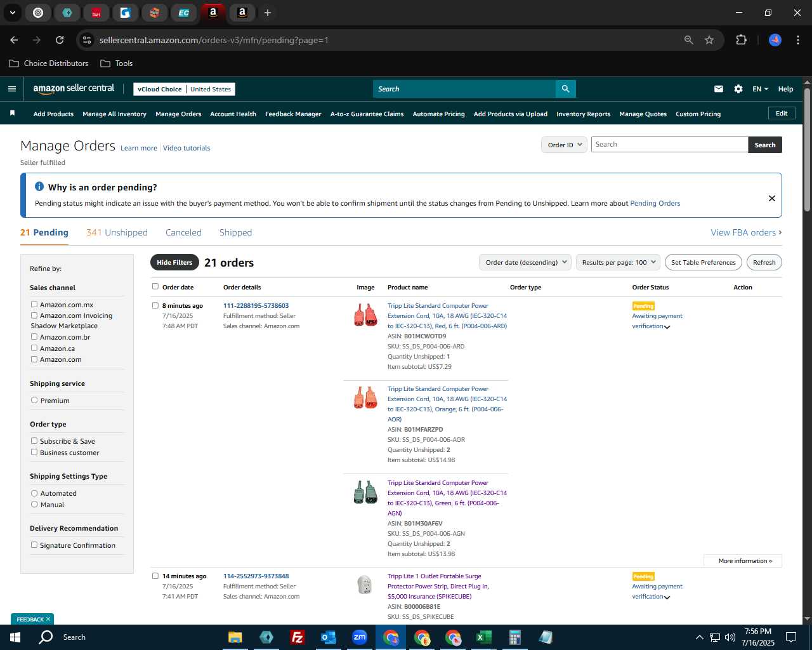
Task: Open Manage All Inventory menu
Action: click(x=114, y=114)
